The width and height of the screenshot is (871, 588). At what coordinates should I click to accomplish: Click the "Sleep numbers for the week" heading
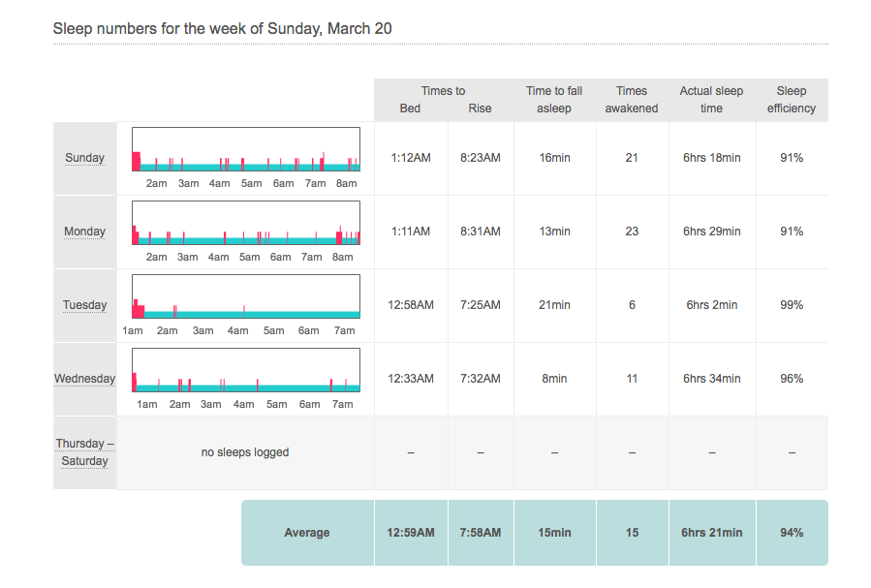222,28
